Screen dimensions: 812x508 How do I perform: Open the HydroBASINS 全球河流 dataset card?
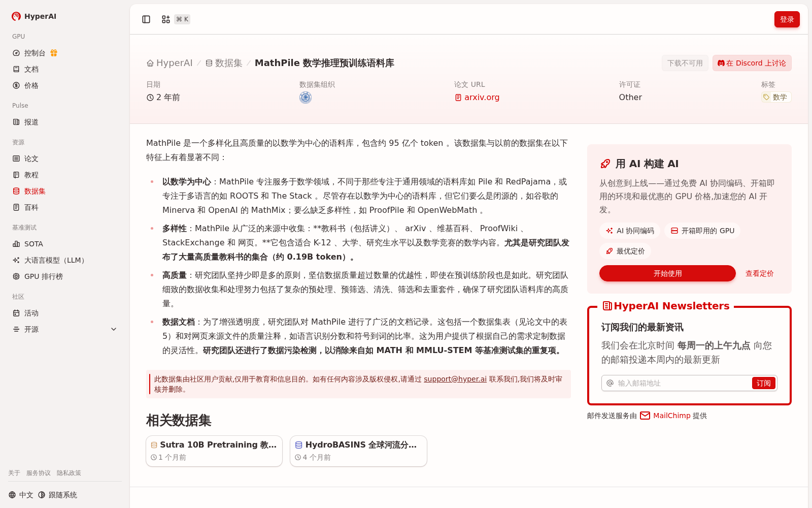coord(358,451)
